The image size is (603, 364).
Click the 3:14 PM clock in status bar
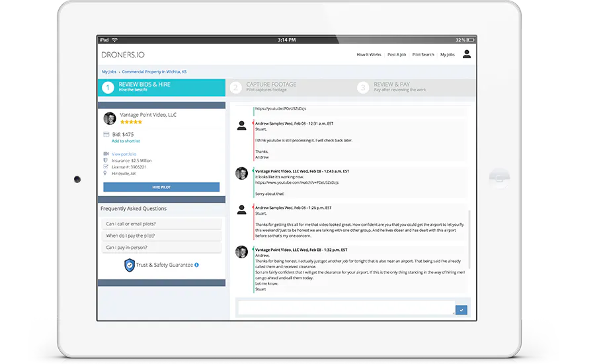286,40
